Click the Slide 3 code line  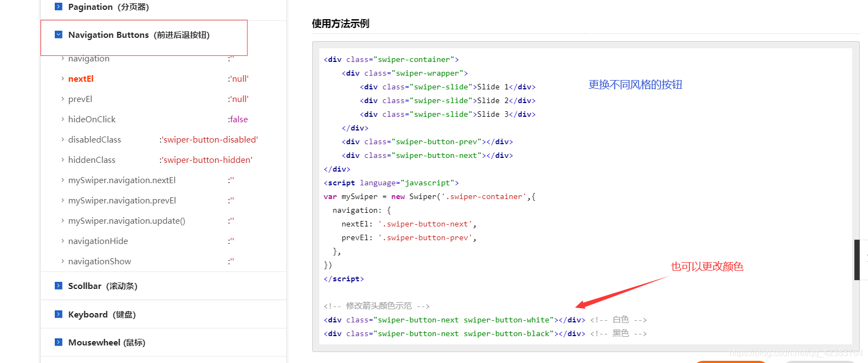(447, 114)
